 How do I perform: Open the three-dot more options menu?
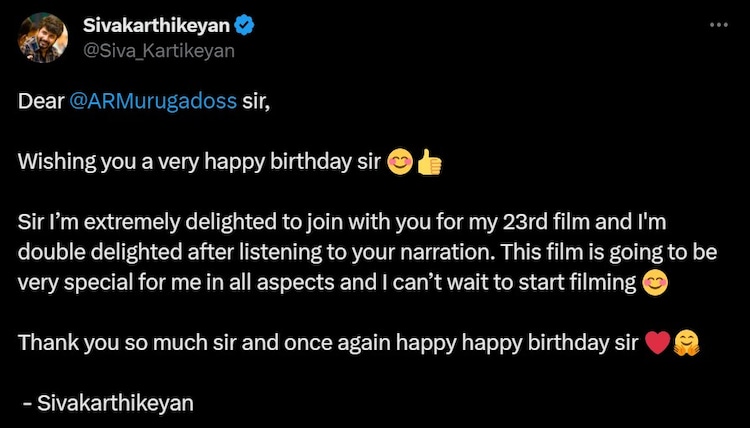718,25
